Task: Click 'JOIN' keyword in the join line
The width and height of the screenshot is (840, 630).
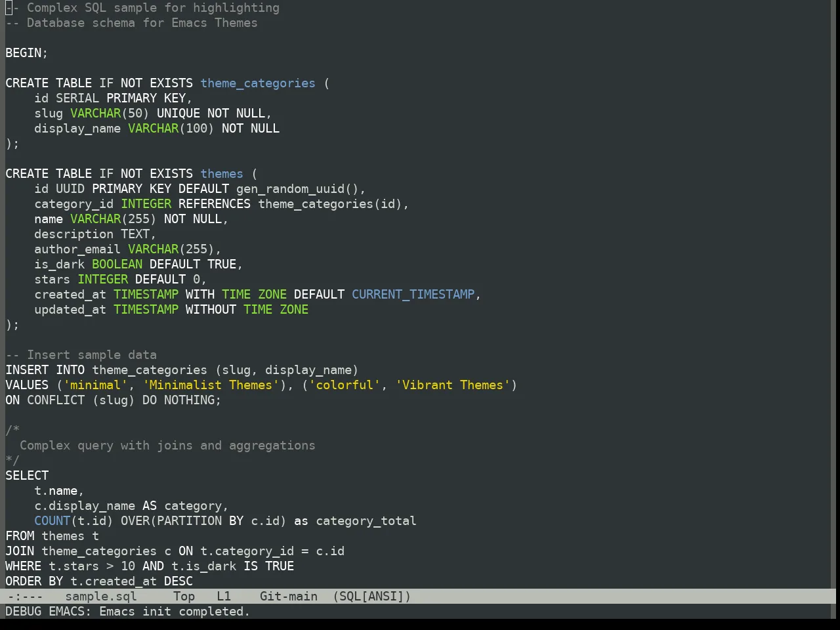Action: pos(20,551)
